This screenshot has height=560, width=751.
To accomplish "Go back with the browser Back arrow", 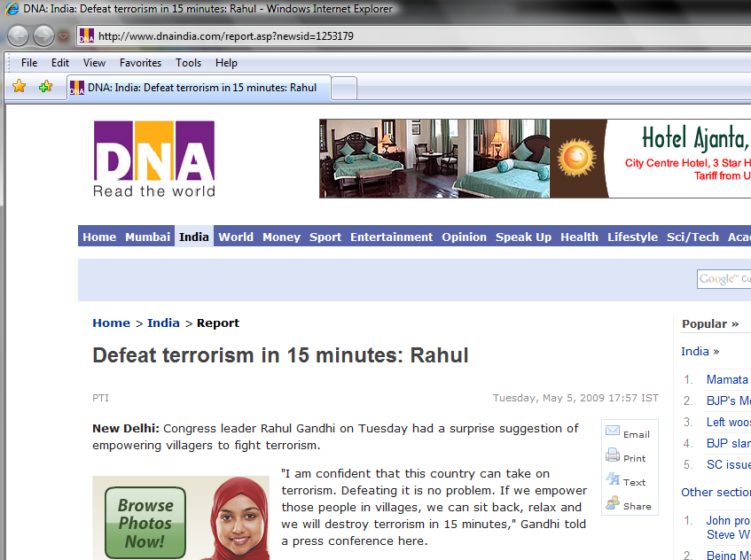I will 19,35.
